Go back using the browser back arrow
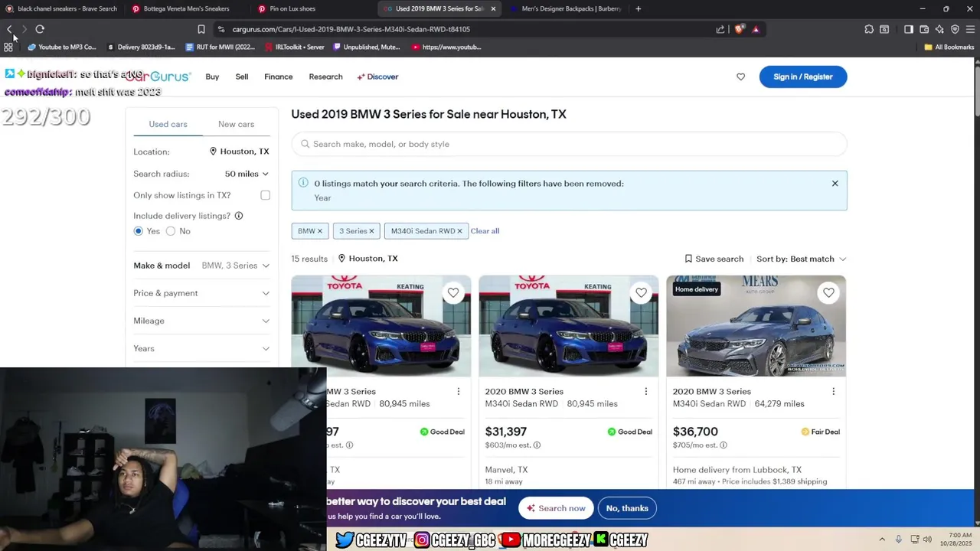Screen dimensions: 980x551 [x=9, y=29]
